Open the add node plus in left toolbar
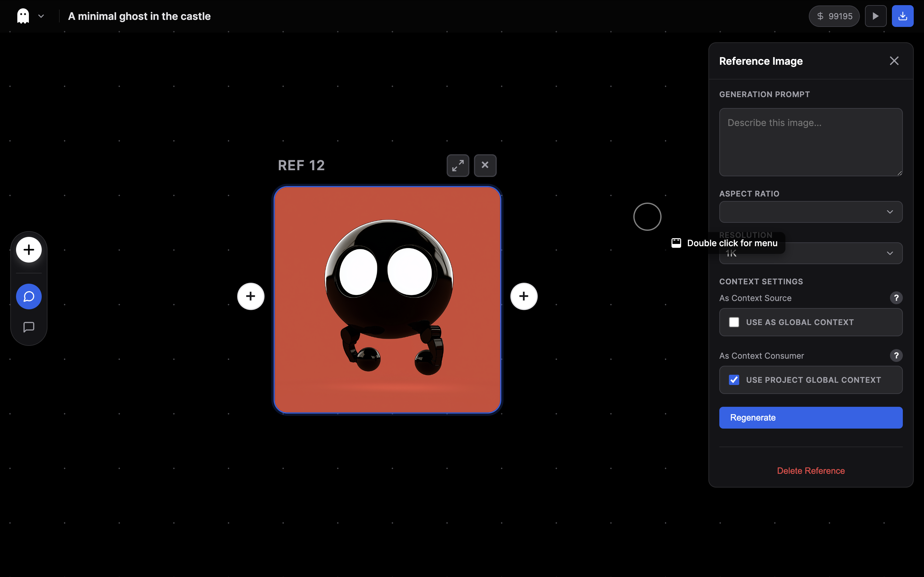 click(x=29, y=250)
